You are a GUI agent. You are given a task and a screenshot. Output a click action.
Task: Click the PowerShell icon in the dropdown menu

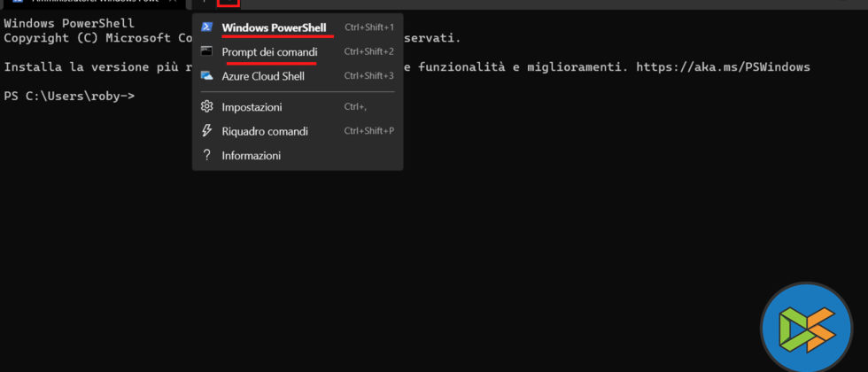pos(206,28)
